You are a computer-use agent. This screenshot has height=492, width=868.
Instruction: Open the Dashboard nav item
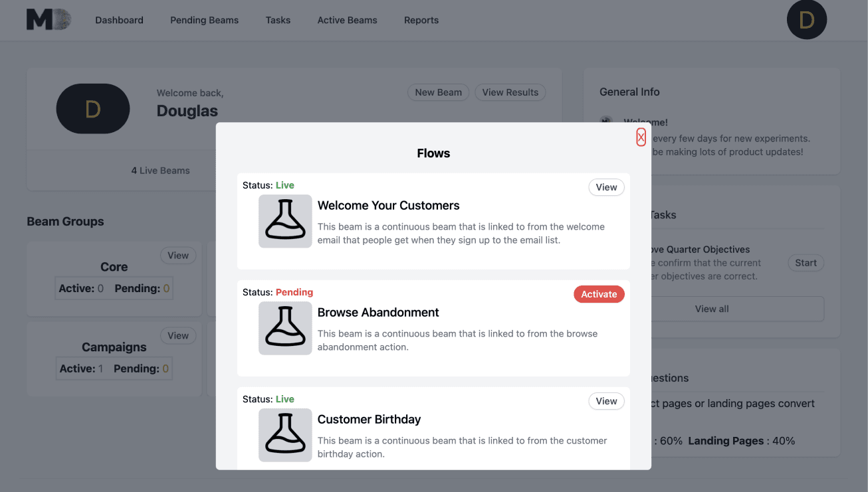click(x=119, y=20)
